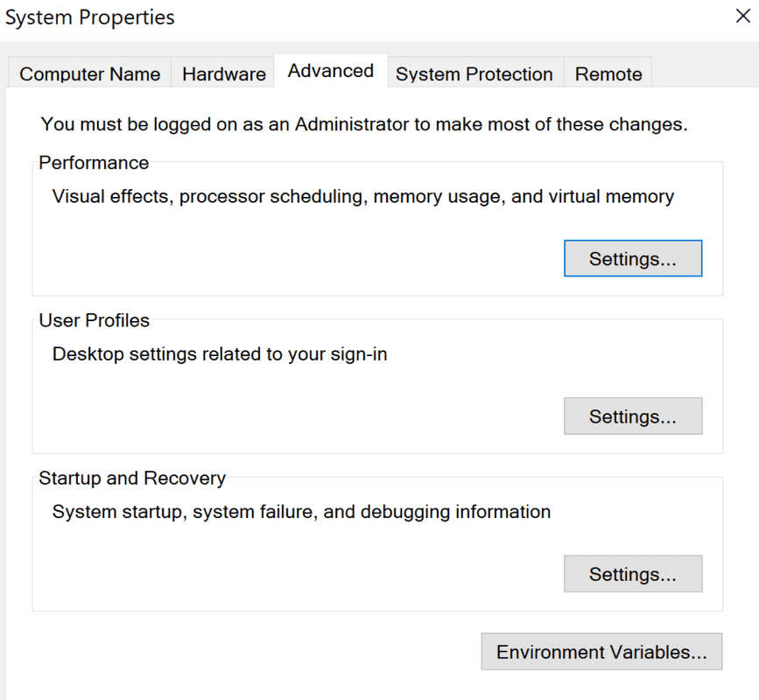Click the User Profiles group label
759x700 pixels.
coord(94,320)
